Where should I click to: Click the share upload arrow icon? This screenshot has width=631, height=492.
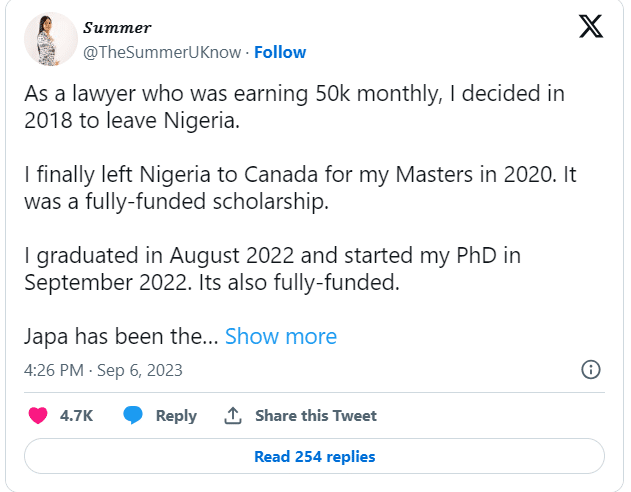(x=233, y=415)
